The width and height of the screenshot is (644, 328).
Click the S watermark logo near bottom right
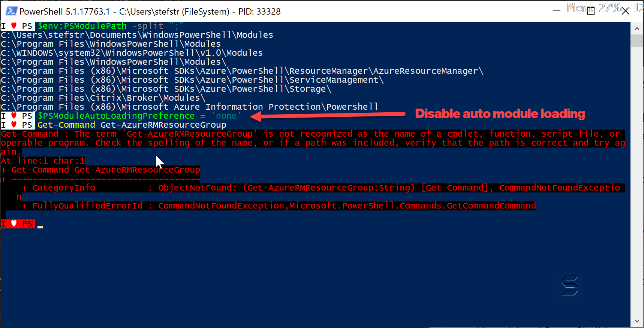(x=570, y=286)
